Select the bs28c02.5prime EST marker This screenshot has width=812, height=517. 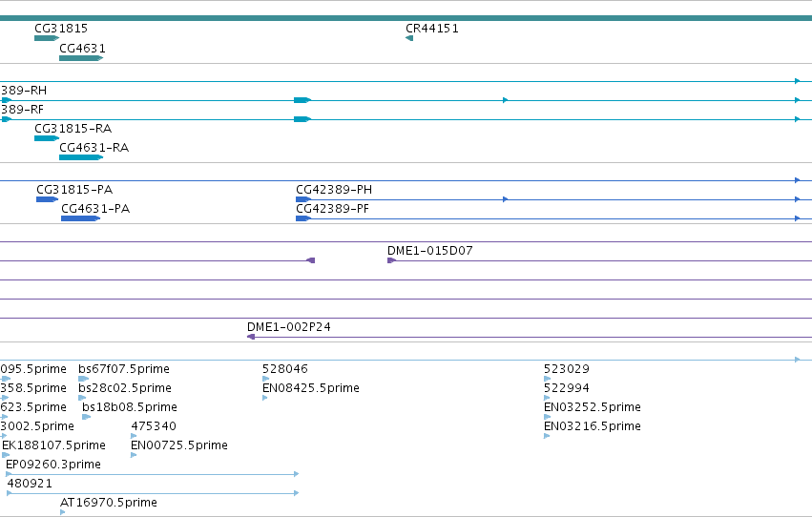(x=82, y=398)
